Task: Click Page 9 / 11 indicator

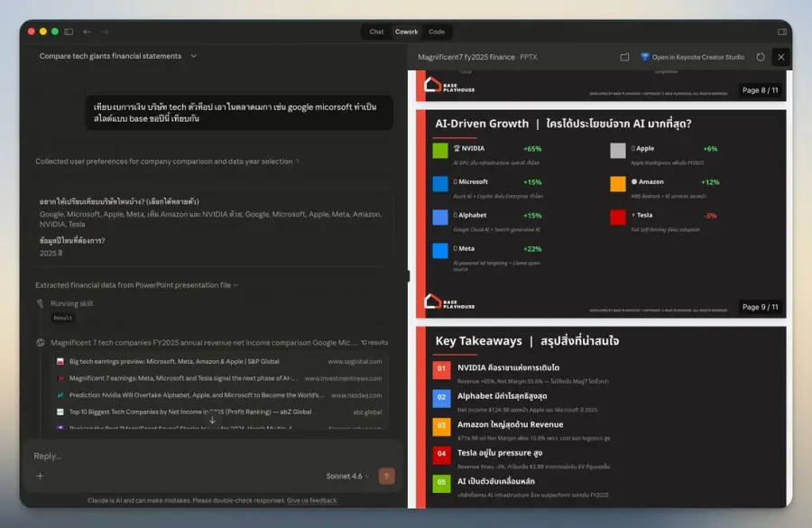Action: (760, 307)
